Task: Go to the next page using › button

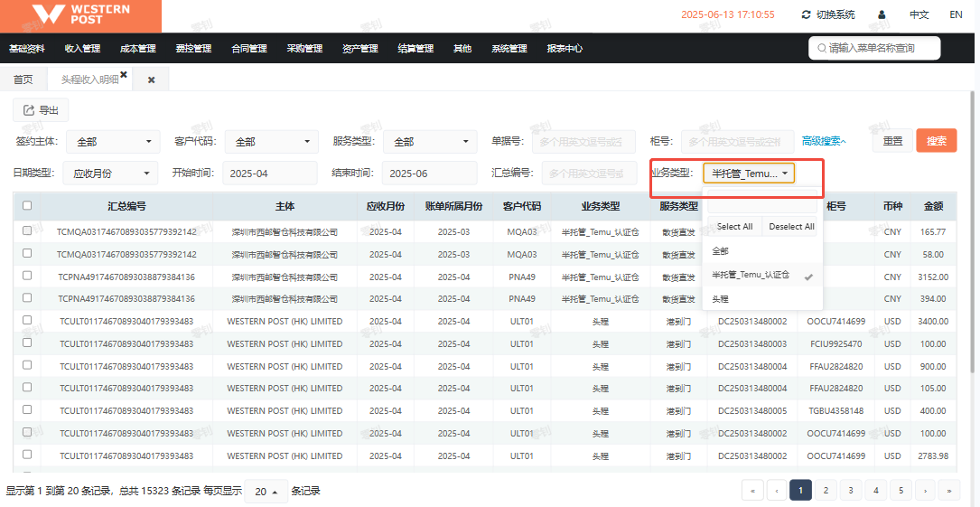Action: tap(925, 491)
